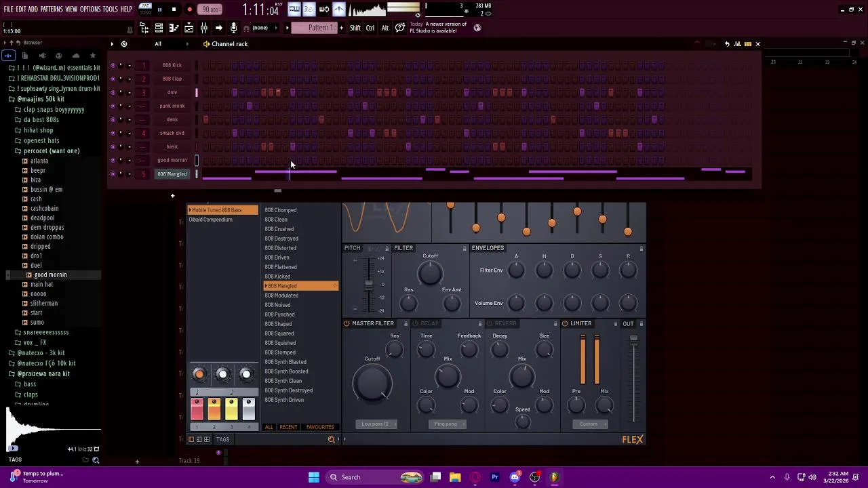Open the OPTIONS menu

click(x=90, y=9)
